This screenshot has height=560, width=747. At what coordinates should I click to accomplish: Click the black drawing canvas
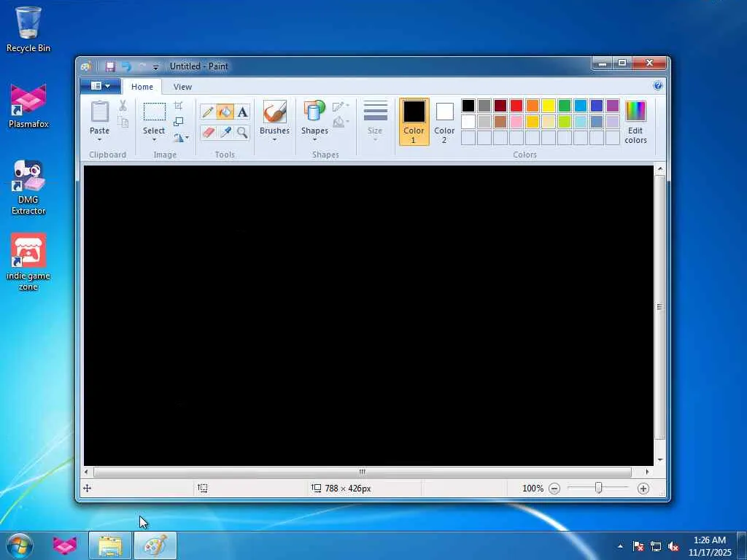coord(368,315)
